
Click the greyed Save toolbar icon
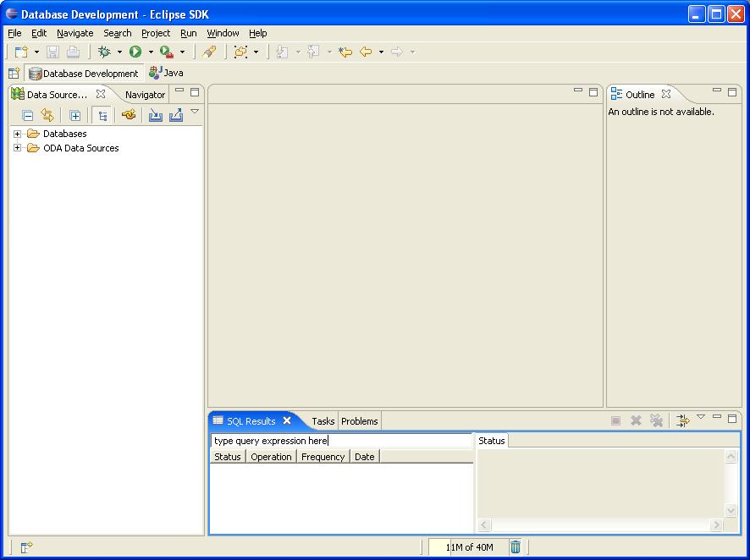click(x=52, y=52)
